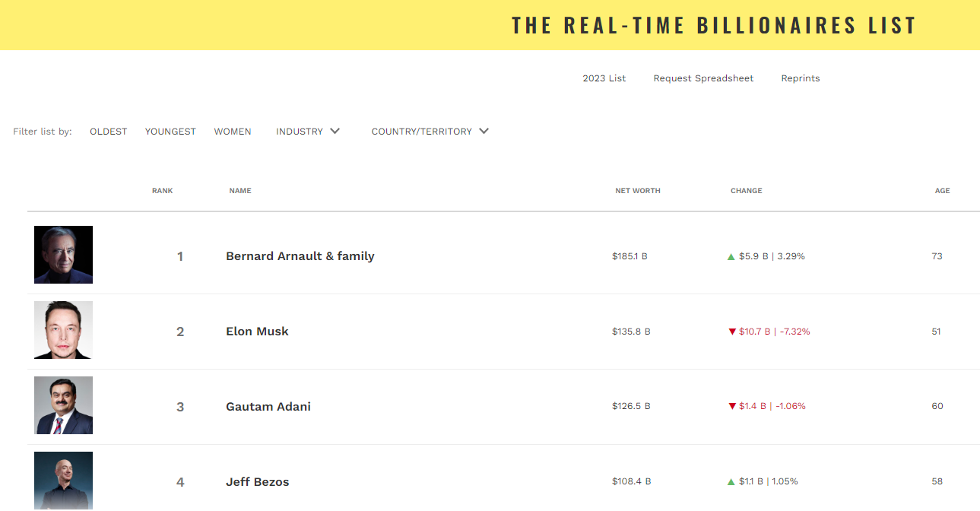Screen dimensions: 980x511
Task: Open Bernard Arnault & family profile name
Action: pyautogui.click(x=300, y=256)
